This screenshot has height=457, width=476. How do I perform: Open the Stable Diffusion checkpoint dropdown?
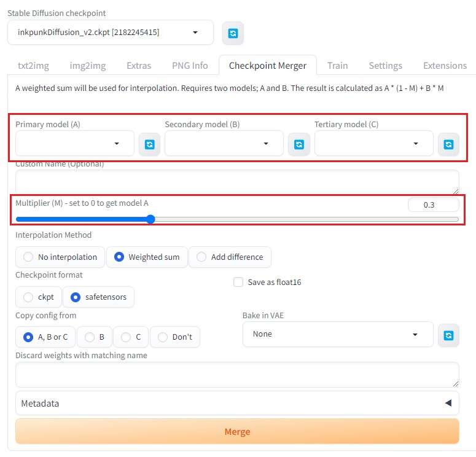click(x=111, y=33)
